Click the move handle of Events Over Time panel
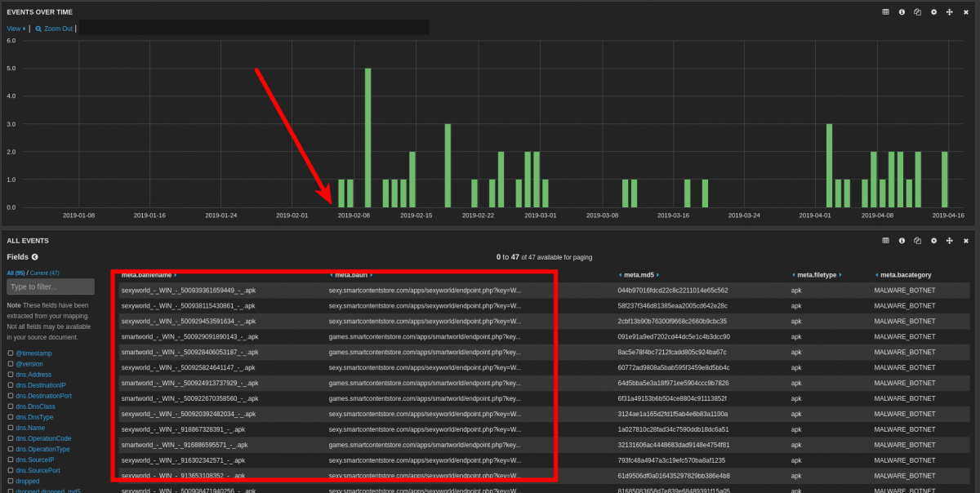980x493 pixels. (950, 12)
